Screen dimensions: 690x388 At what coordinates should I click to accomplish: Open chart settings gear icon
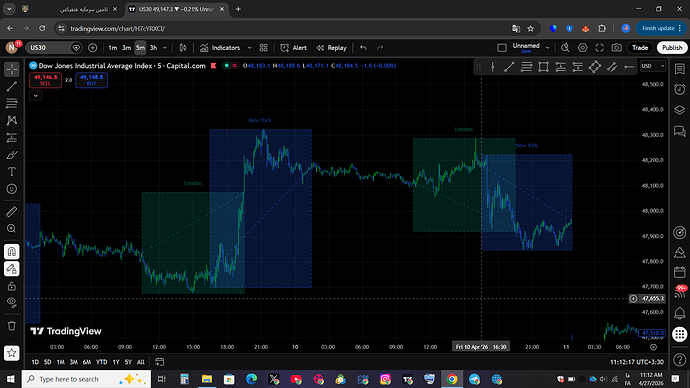tap(583, 48)
